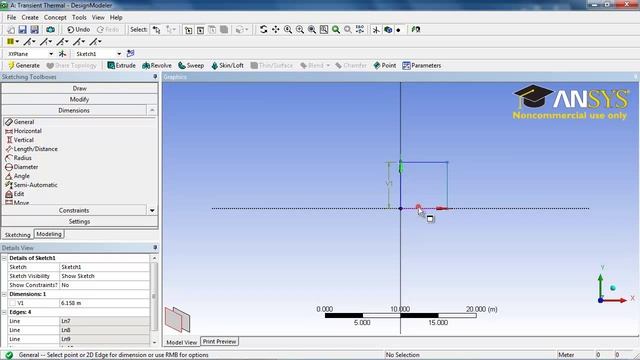640x360 pixels.
Task: Set the isometric view
Action: click(360, 29)
